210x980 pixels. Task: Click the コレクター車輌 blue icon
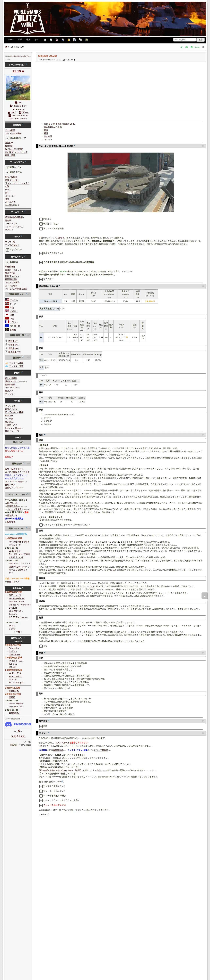click(x=7, y=366)
